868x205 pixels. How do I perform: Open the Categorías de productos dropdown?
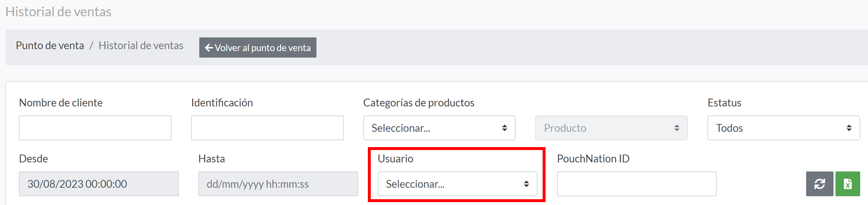pos(439,128)
